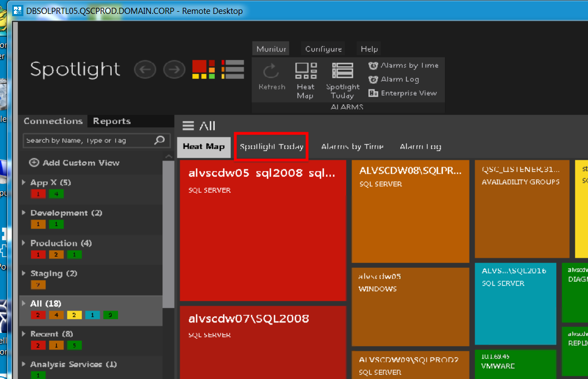Expand the Production (4) group
Viewport: 588px width, 379px height.
point(23,243)
